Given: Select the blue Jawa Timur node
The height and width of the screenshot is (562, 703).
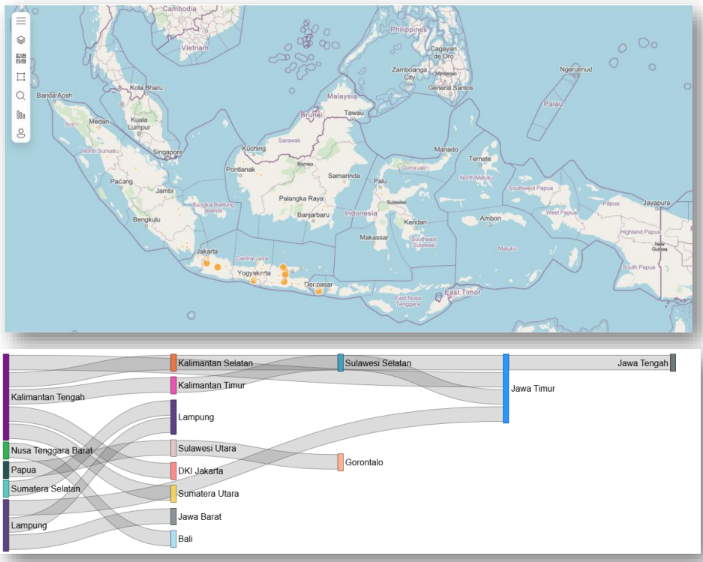Looking at the screenshot, I should pyautogui.click(x=506, y=388).
